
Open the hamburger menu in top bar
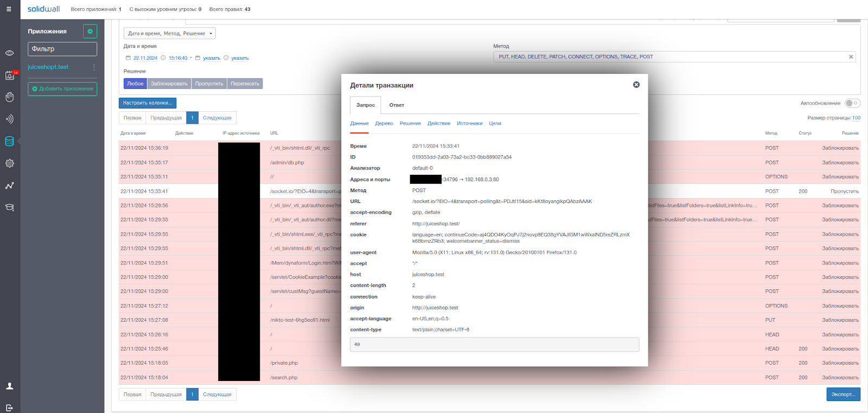coord(9,9)
